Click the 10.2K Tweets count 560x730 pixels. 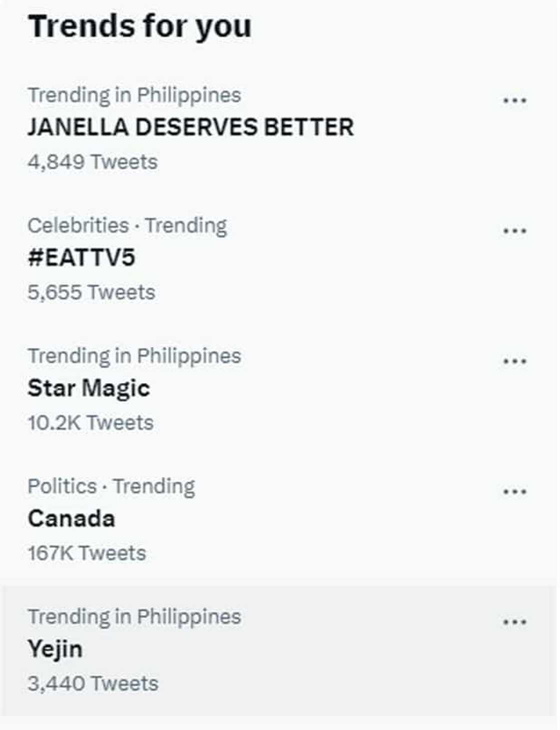[x=90, y=423]
